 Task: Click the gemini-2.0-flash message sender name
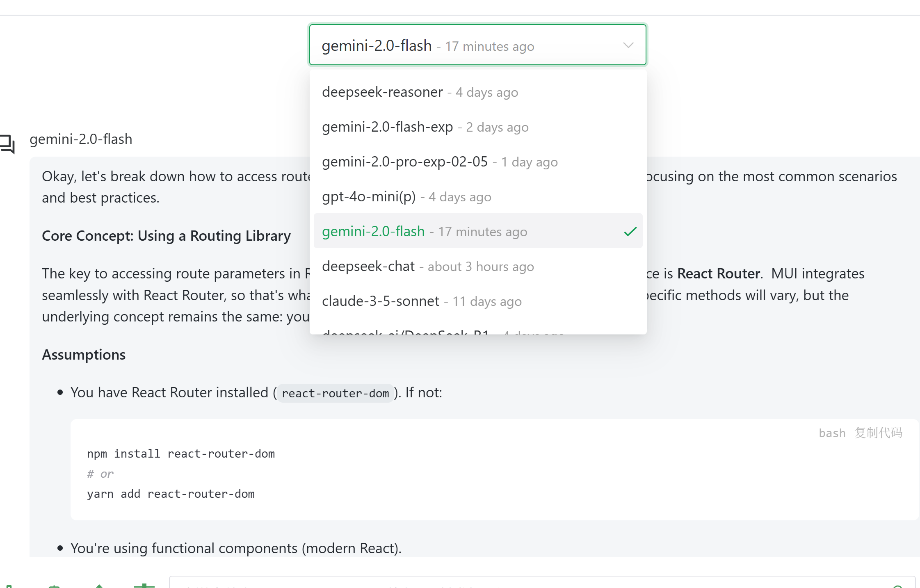coord(81,139)
